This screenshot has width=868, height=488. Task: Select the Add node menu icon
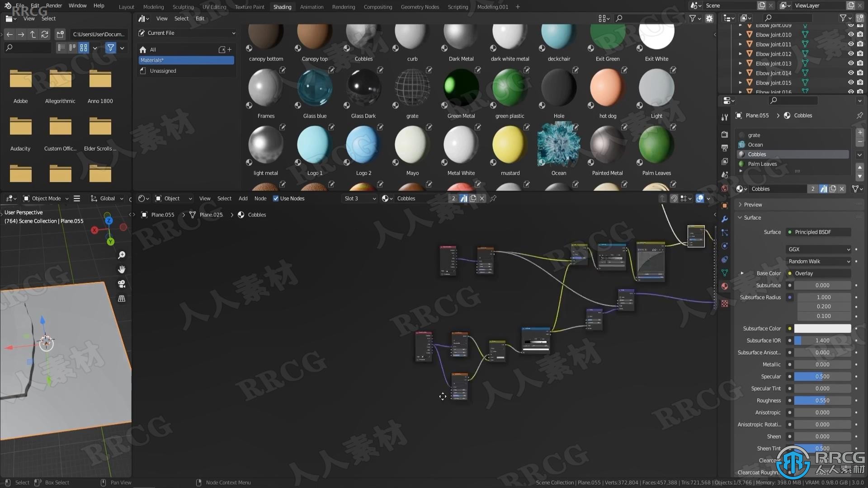click(243, 198)
